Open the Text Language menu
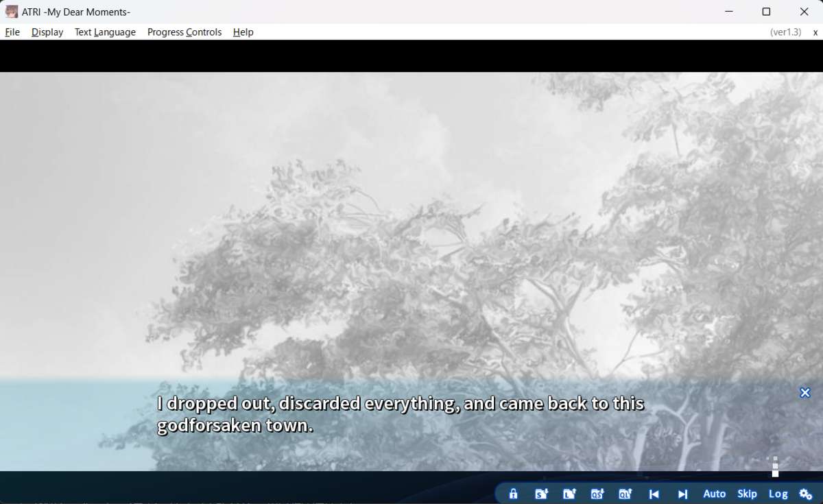Screen dimensions: 823x504 tap(105, 32)
